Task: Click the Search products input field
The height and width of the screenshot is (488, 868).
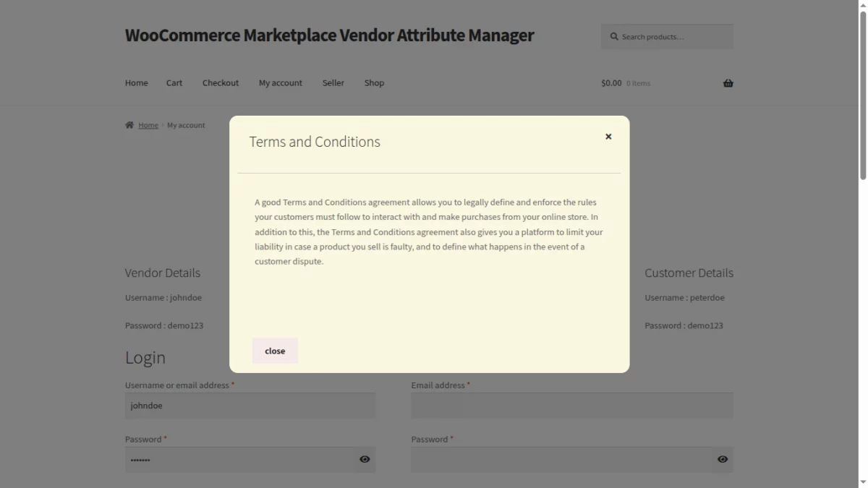Action: 665,36
